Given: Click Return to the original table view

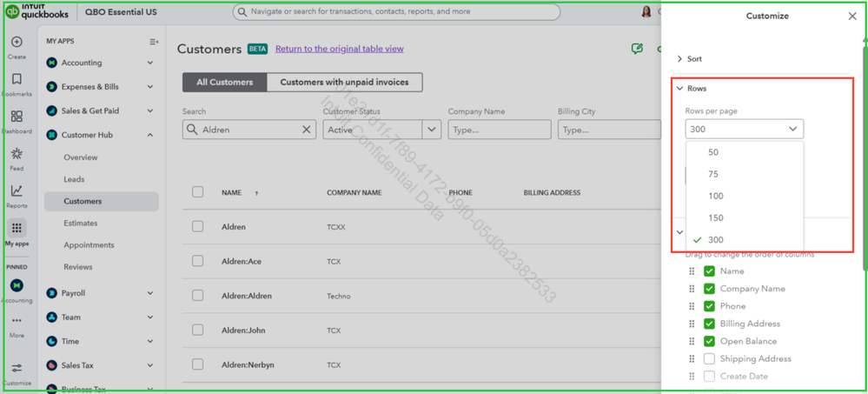Looking at the screenshot, I should 340,49.
